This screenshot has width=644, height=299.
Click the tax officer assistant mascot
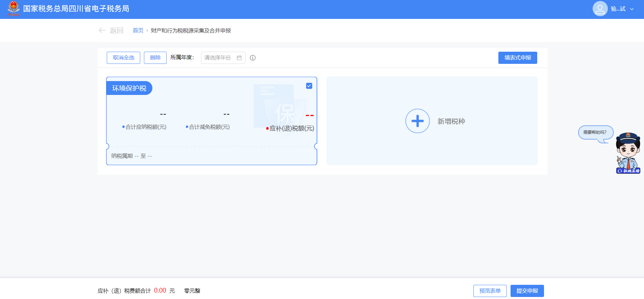click(628, 153)
